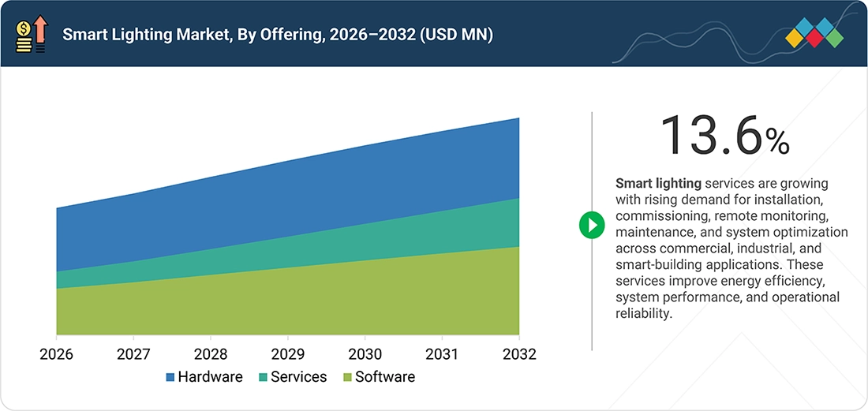Select the Software legend label

(x=385, y=377)
